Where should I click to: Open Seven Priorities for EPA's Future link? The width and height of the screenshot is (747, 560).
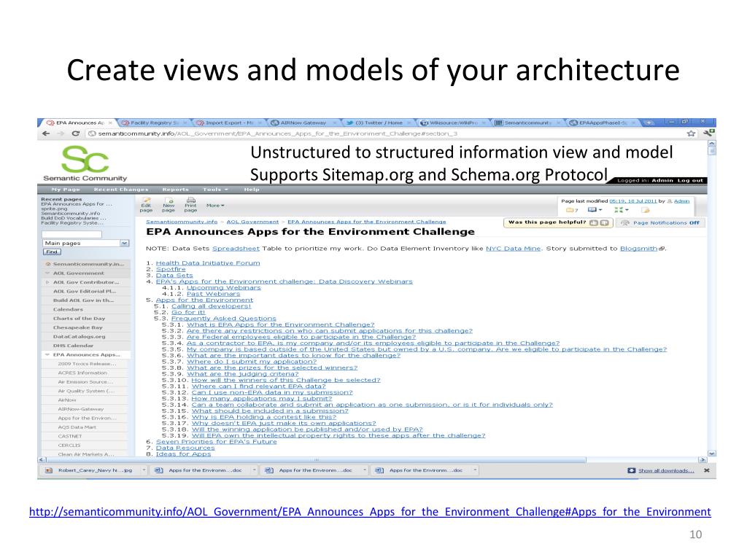216,441
